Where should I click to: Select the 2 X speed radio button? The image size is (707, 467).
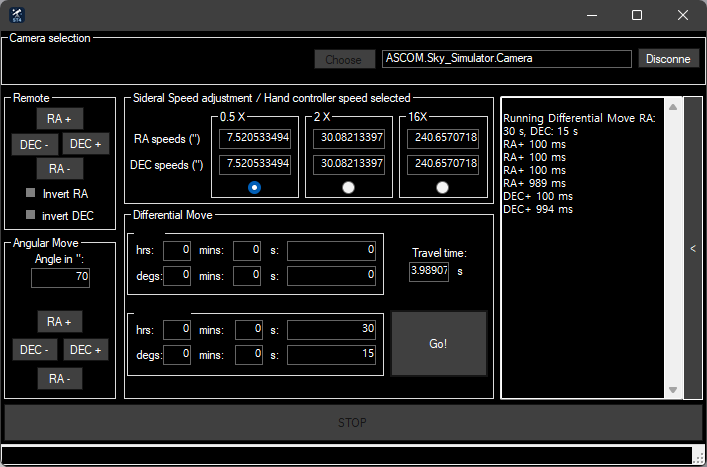(348, 188)
